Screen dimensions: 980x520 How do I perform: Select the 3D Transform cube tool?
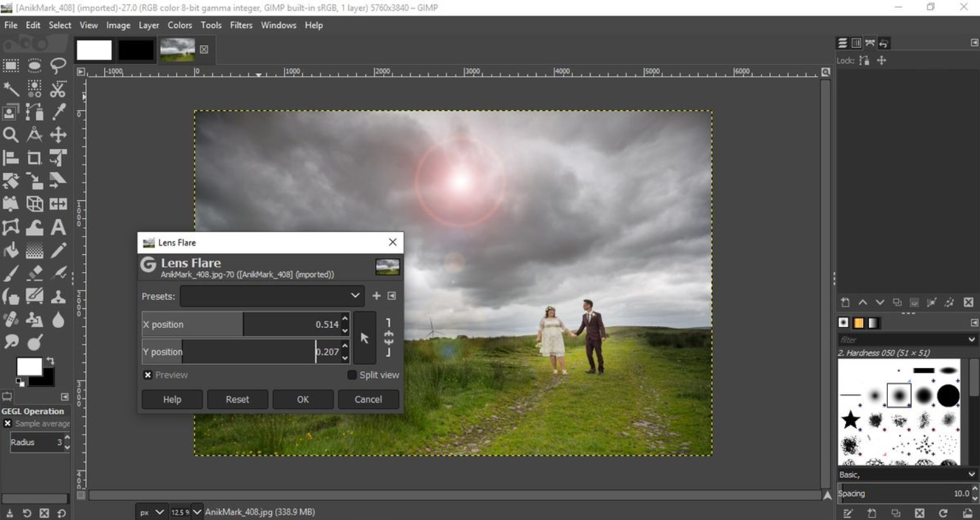(x=34, y=204)
